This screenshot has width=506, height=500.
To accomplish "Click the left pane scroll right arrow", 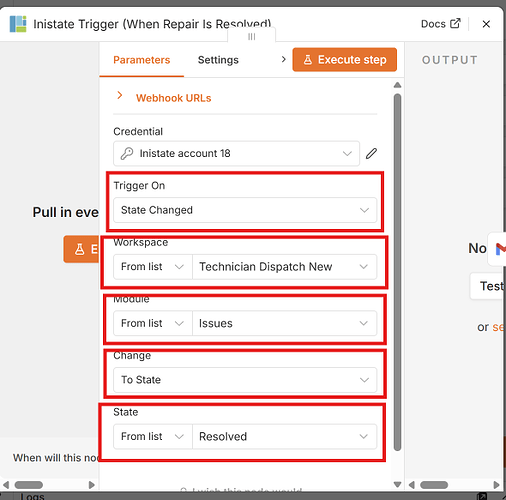I will [x=92, y=485].
